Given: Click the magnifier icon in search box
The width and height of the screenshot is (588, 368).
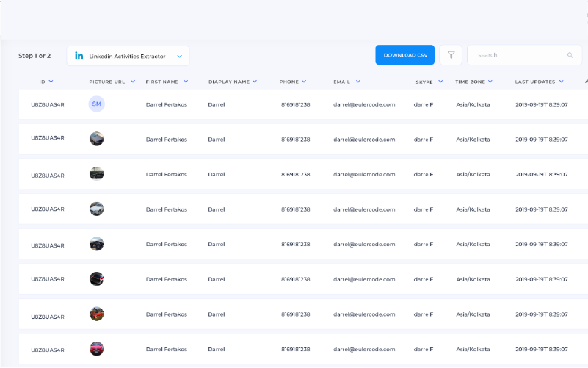Looking at the screenshot, I should [570, 55].
